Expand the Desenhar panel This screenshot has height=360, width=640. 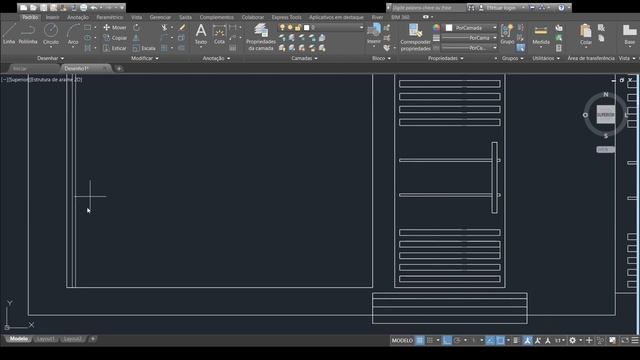(50, 58)
